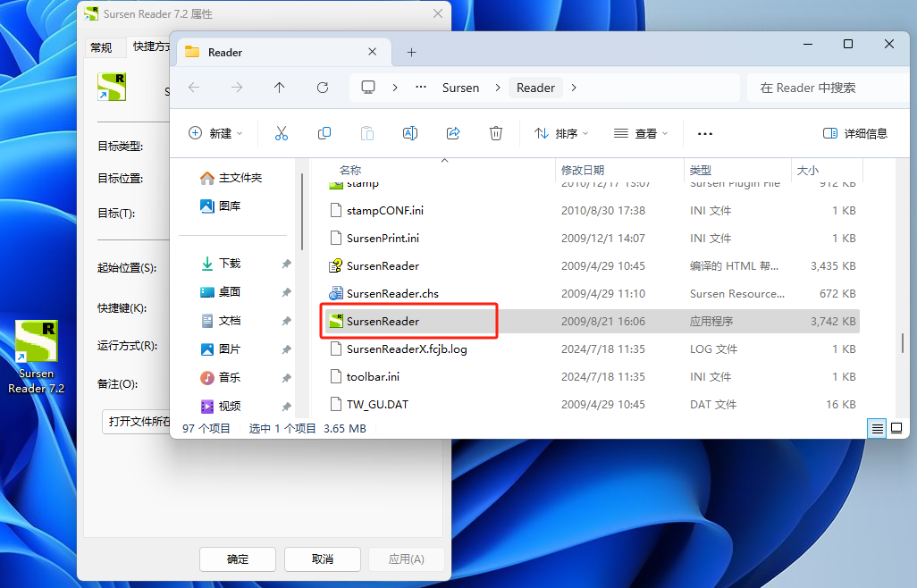The image size is (917, 588).
Task: Unpin 图片 from quick access
Action: pyautogui.click(x=287, y=349)
